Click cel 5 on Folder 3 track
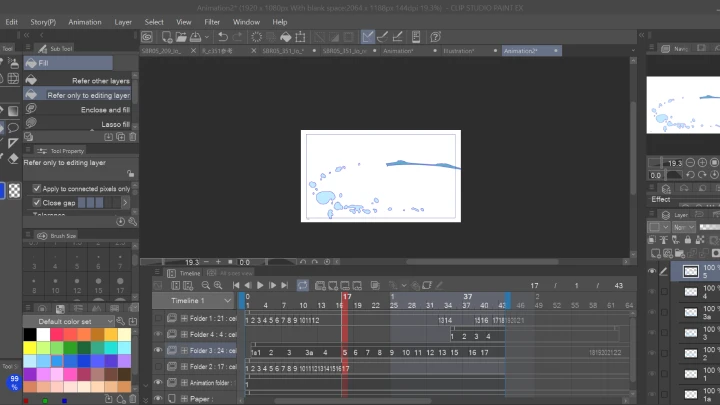This screenshot has height=405, width=720. click(x=344, y=353)
